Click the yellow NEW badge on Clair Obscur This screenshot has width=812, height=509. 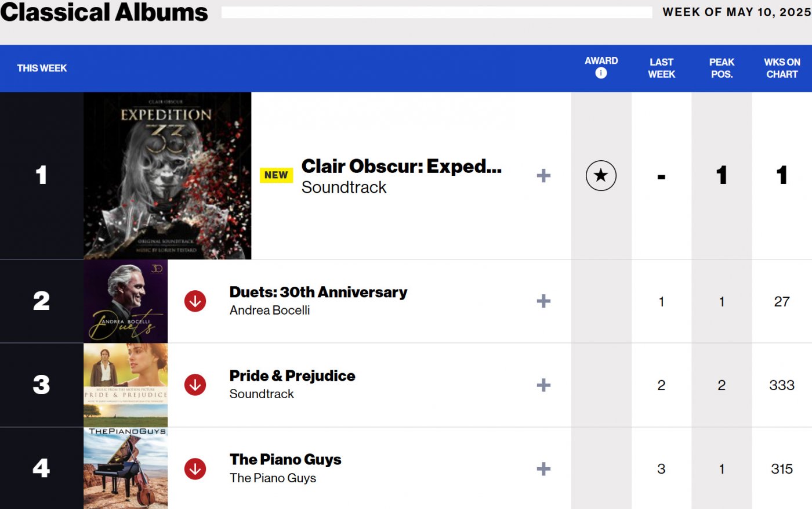tap(276, 175)
